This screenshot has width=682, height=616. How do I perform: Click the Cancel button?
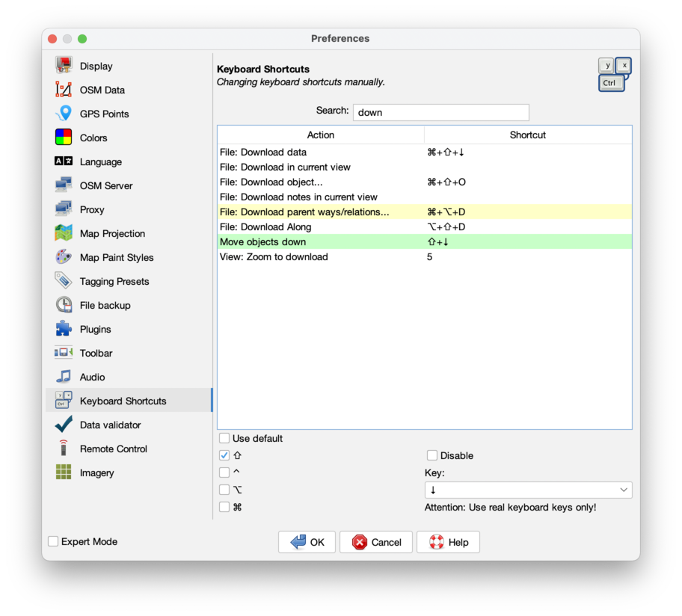pyautogui.click(x=376, y=542)
